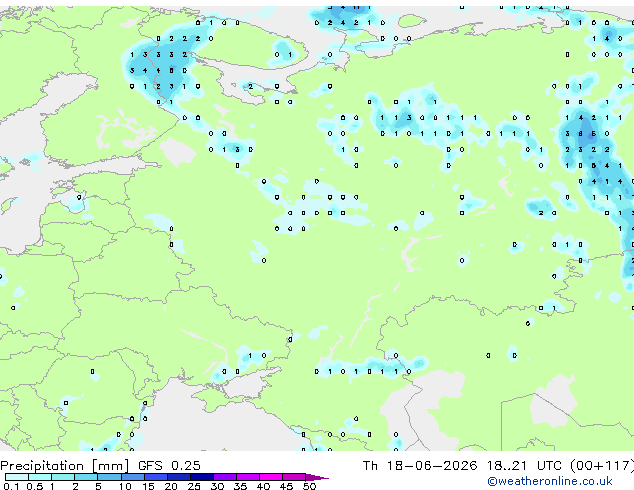Pick the 40–45 mm magenta legend swatch
This screenshot has height=490, width=634.
271,477
